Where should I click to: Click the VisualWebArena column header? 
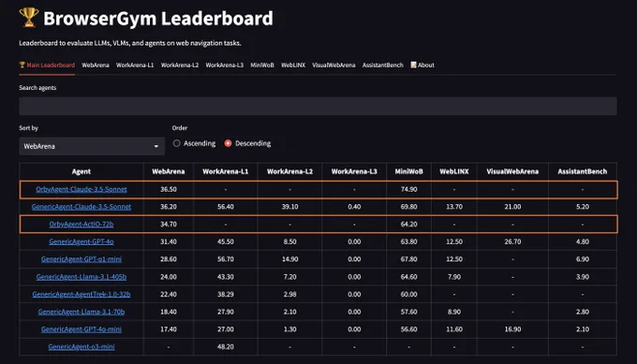coord(512,171)
